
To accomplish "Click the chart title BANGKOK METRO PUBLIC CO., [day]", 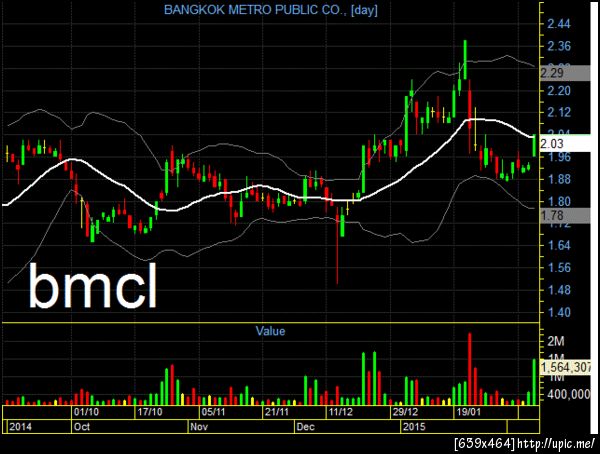I will 271,10.
